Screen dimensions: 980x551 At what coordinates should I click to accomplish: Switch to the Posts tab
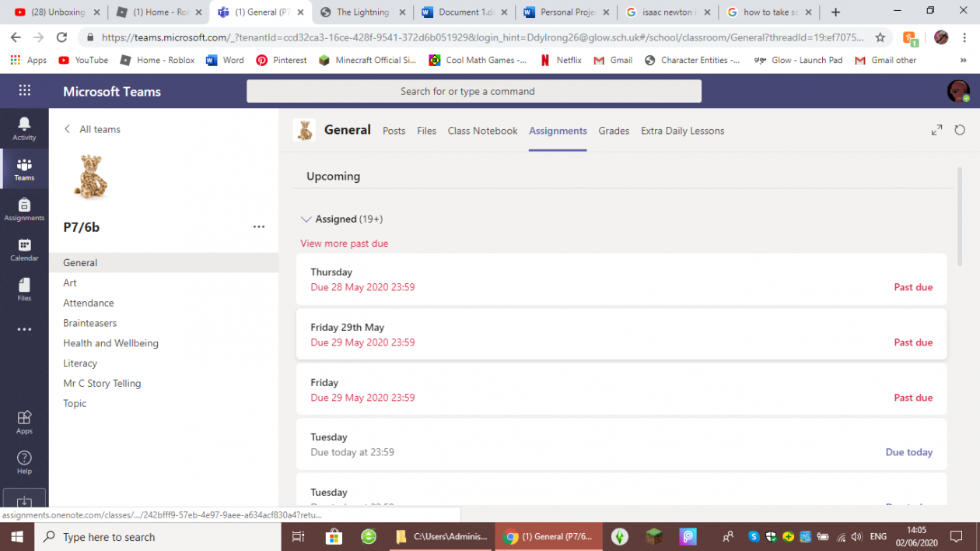[394, 131]
